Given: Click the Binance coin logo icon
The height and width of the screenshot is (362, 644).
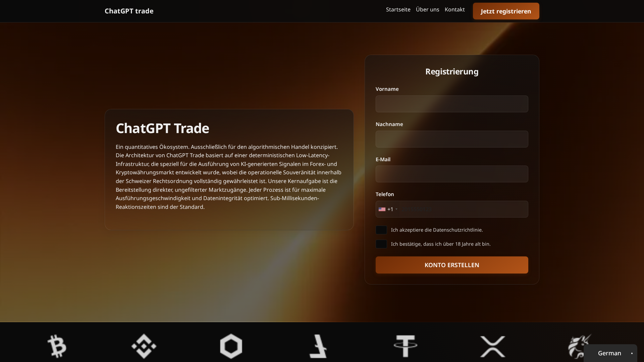Looking at the screenshot, I should click(x=144, y=346).
